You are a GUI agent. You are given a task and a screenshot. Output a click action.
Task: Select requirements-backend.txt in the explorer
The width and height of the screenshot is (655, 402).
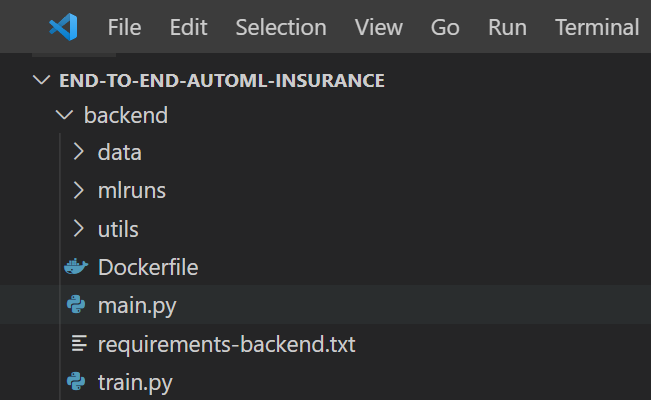coord(226,345)
